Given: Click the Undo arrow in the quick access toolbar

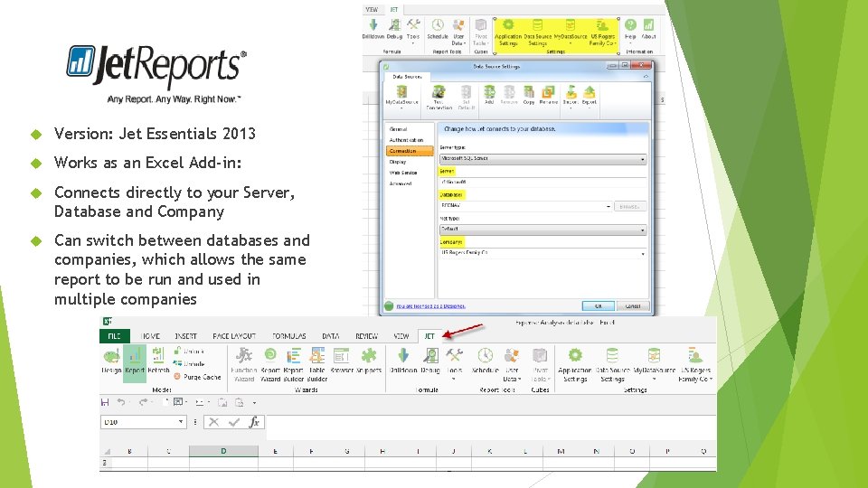Looking at the screenshot, I should (121, 402).
